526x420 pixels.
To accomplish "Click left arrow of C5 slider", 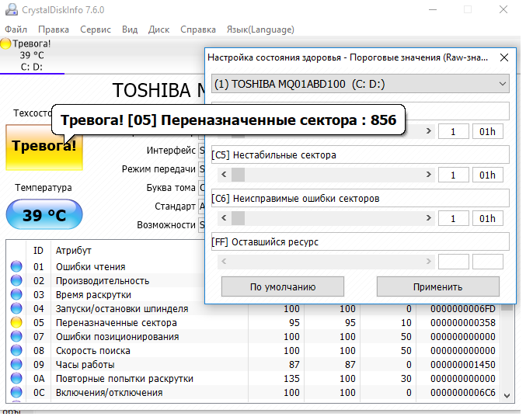I will pyautogui.click(x=224, y=175).
